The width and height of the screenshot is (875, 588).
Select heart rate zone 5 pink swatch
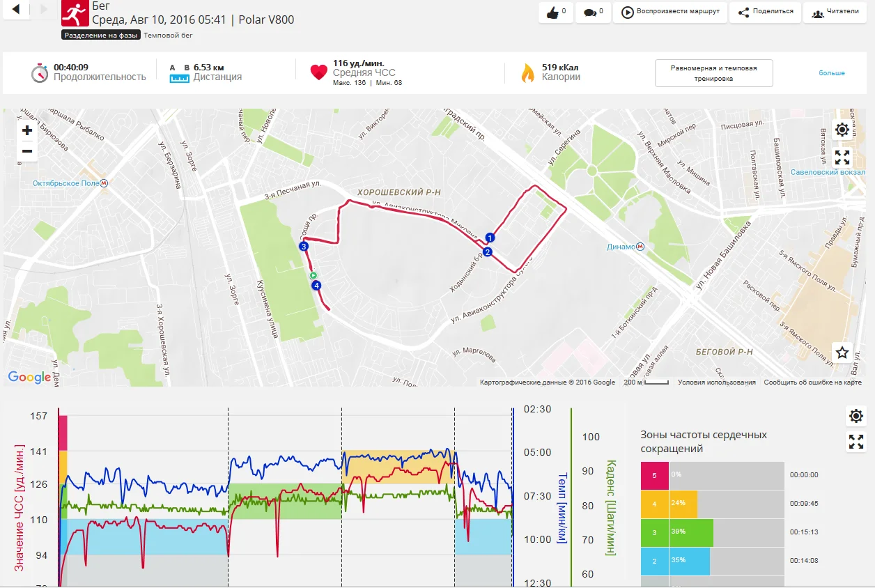(x=654, y=475)
